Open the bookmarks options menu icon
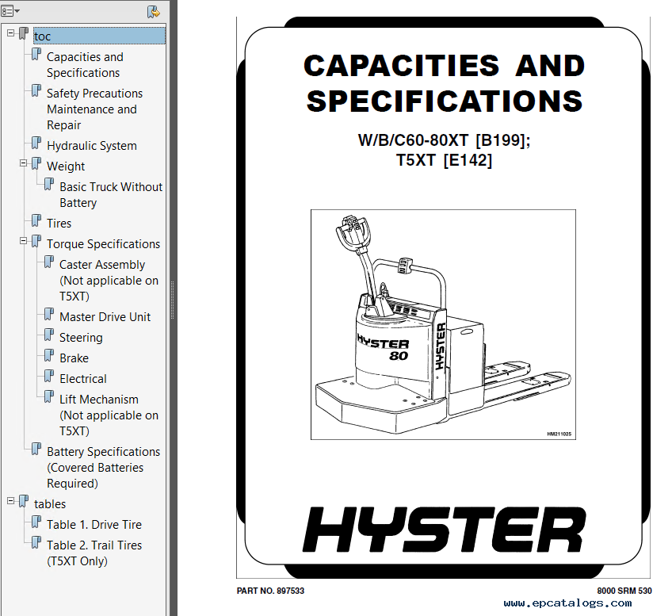This screenshot has width=672, height=616. [x=10, y=11]
